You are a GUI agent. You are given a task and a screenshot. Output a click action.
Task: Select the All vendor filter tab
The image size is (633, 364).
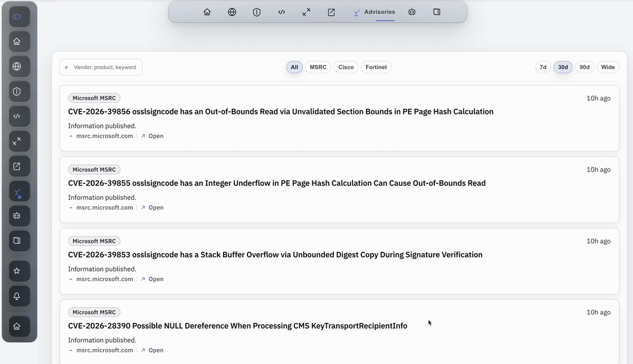coord(294,67)
